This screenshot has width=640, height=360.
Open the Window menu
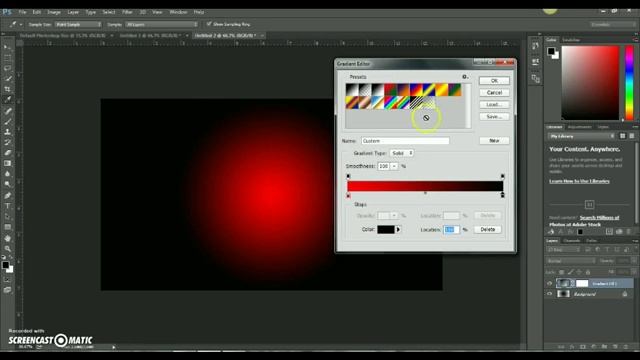click(178, 12)
